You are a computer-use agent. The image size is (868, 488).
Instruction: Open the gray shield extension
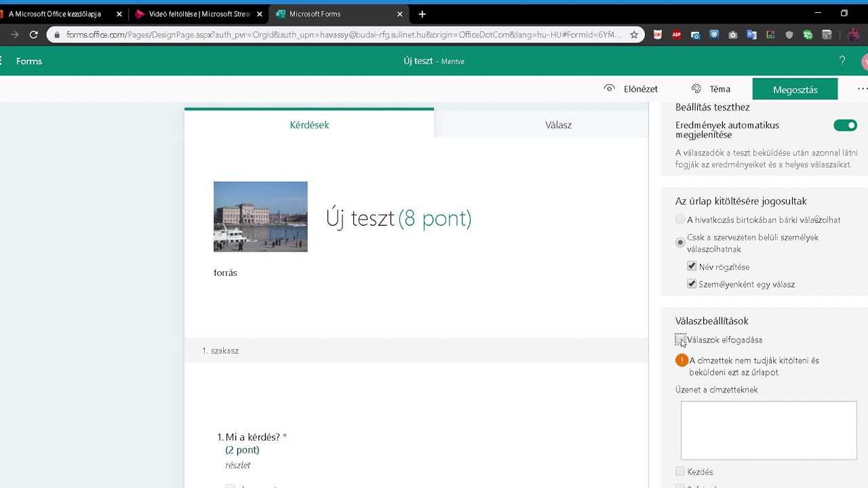point(789,35)
